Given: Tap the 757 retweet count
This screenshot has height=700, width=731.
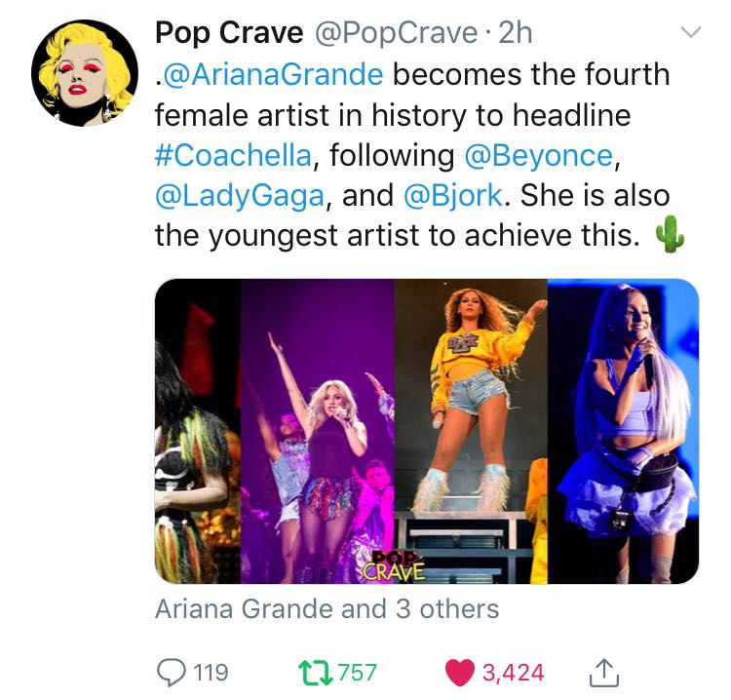Looking at the screenshot, I should (x=357, y=673).
